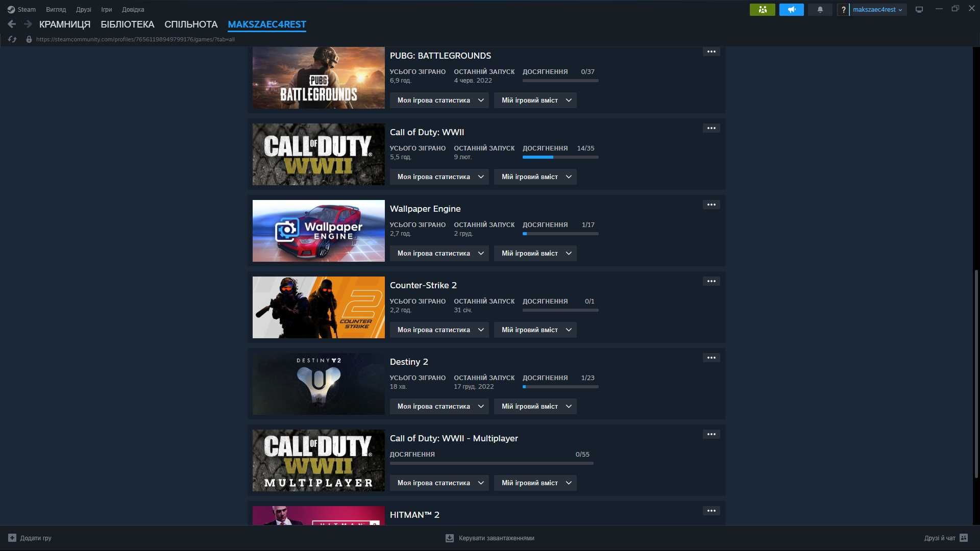Screen dimensions: 980x551
Task: Open Call of Duty: WWII cover thumbnail
Action: coord(318,154)
